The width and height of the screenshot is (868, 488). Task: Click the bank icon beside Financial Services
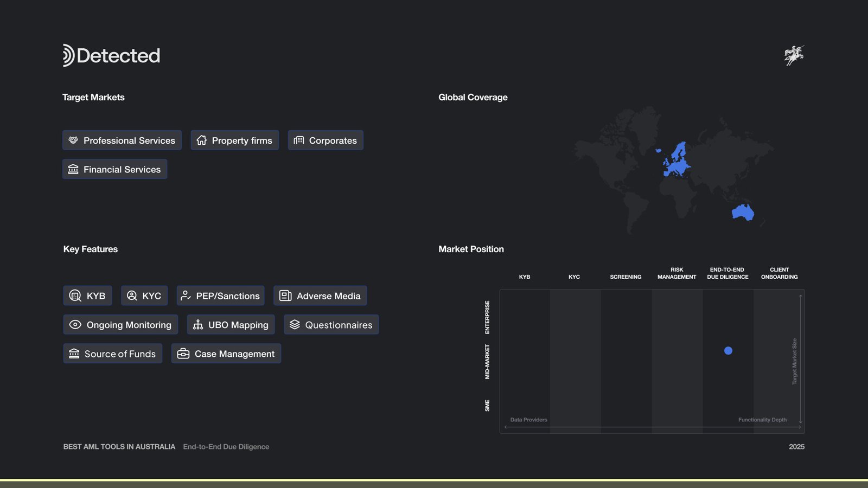(73, 169)
